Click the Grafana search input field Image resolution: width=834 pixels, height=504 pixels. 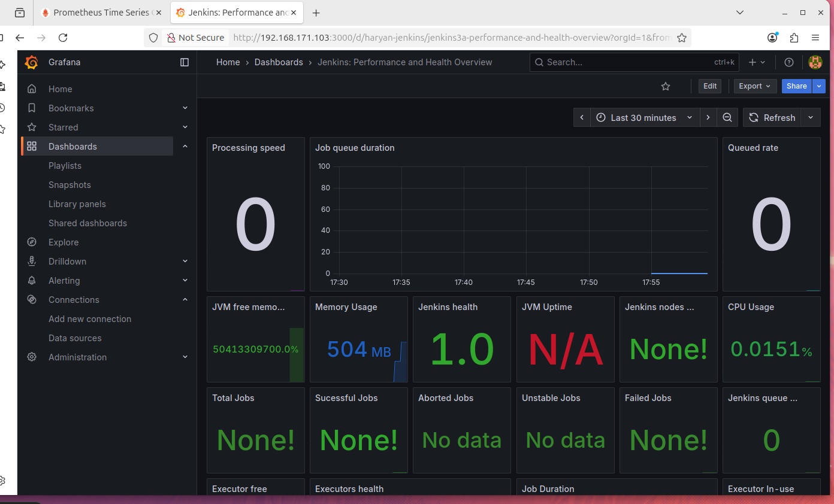(x=629, y=62)
